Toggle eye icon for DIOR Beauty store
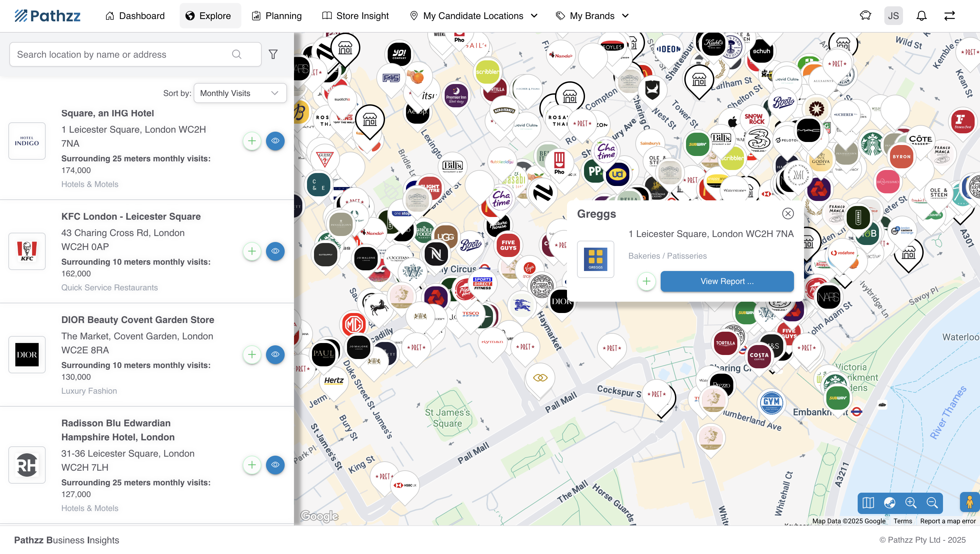Screen dimensions: 980x554 click(x=275, y=354)
